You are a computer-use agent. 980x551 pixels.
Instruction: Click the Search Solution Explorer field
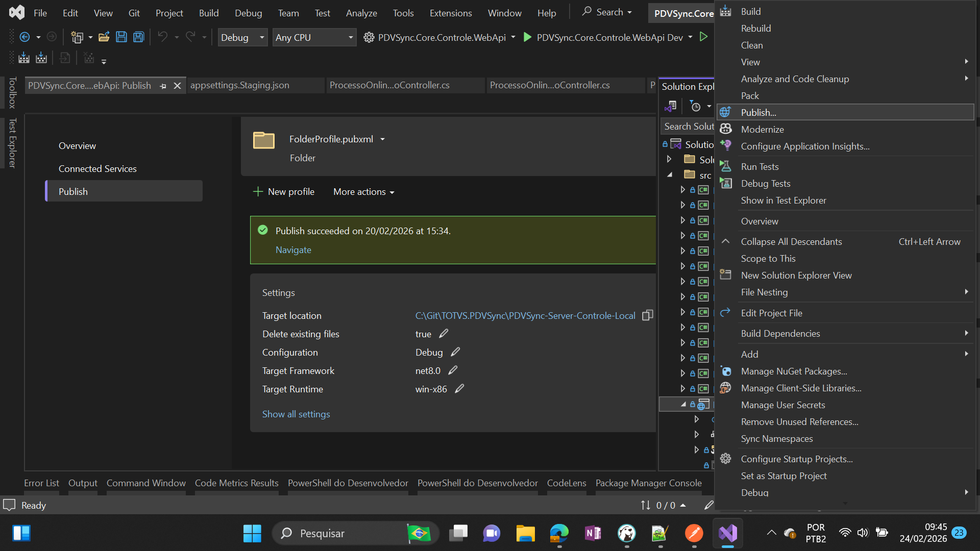click(x=687, y=126)
